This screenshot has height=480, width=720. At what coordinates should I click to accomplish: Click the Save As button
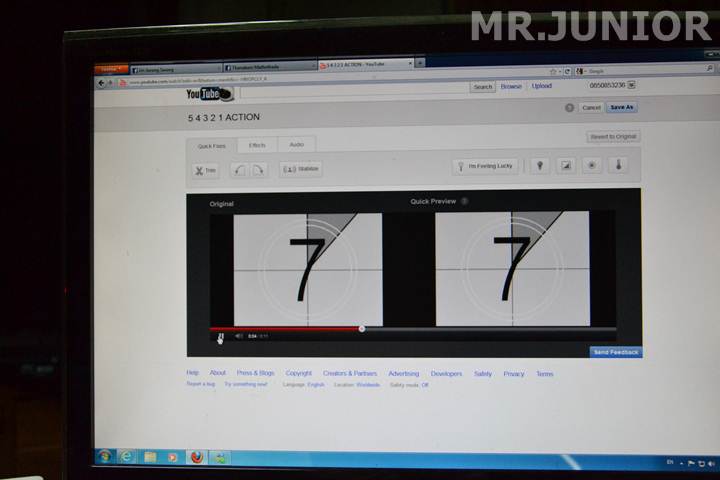point(622,107)
